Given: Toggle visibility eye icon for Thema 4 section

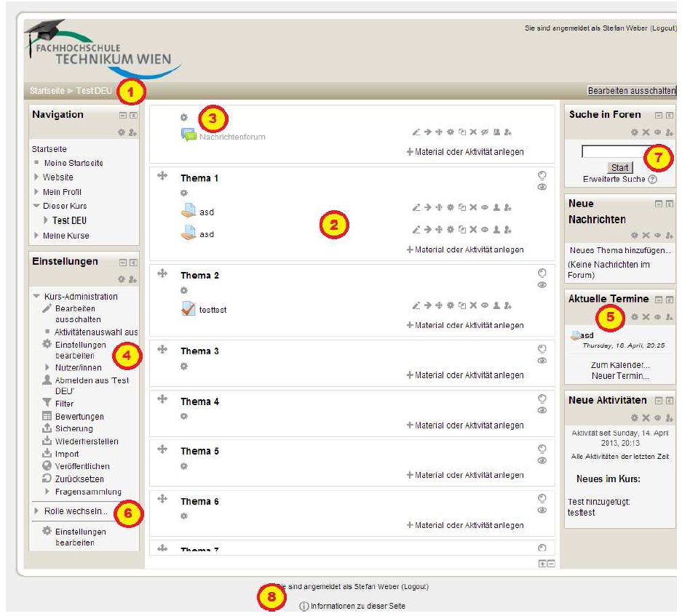Looking at the screenshot, I should (x=542, y=410).
